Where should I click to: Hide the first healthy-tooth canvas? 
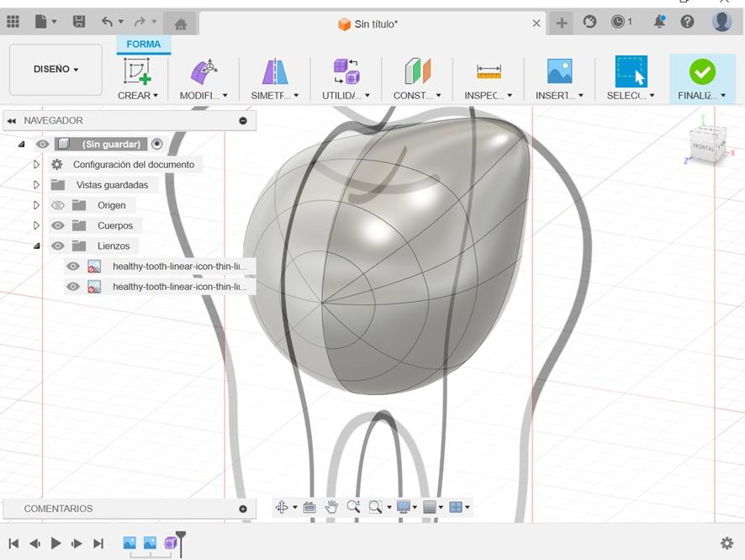[x=72, y=266]
